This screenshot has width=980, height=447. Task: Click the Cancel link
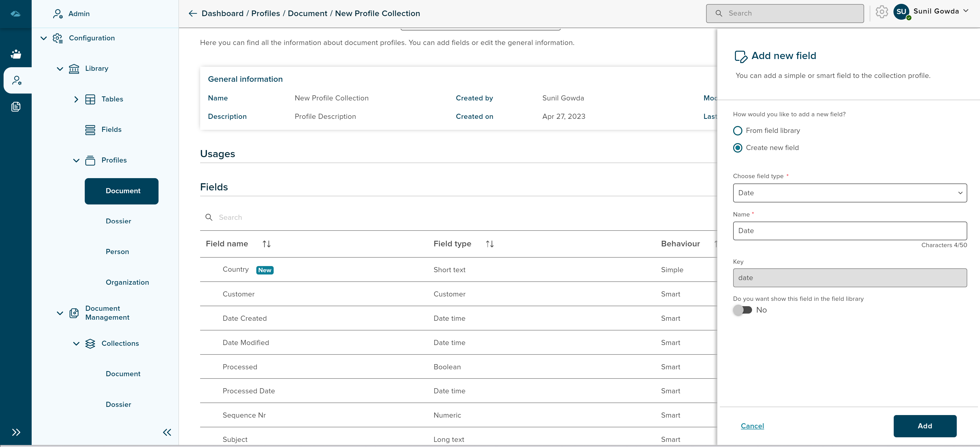[752, 426]
